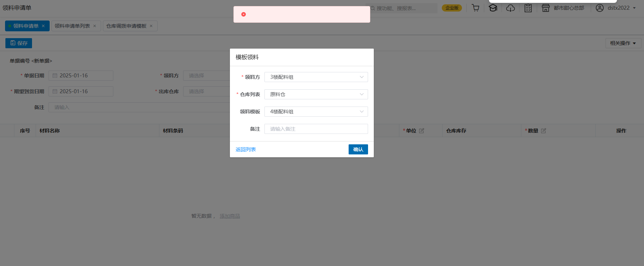Click the 保存 button
Image resolution: width=644 pixels, height=266 pixels.
(x=19, y=43)
